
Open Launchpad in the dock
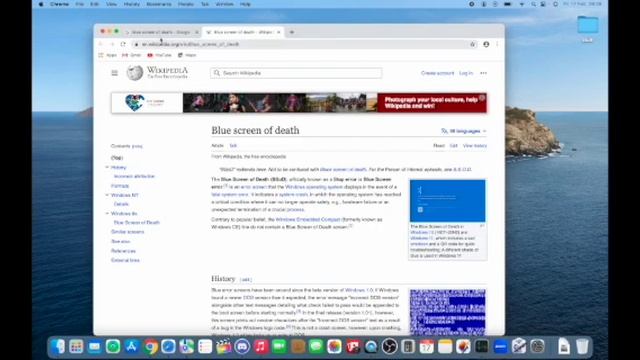click(x=76, y=347)
